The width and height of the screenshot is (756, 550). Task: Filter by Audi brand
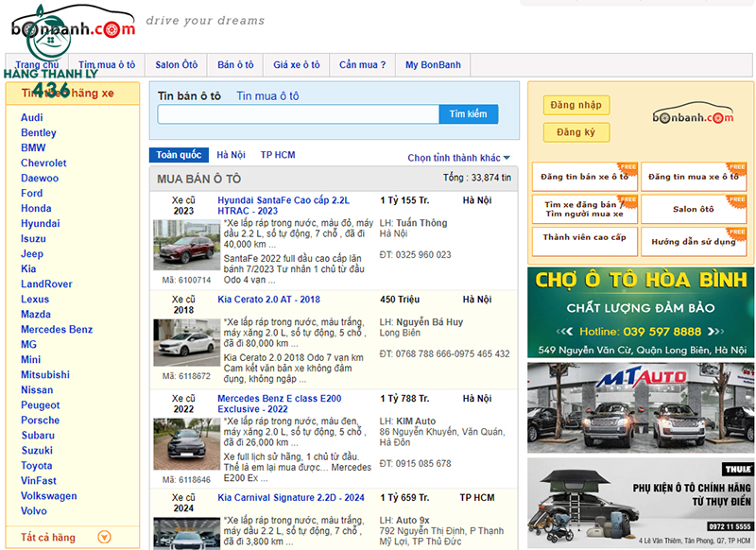(x=32, y=117)
